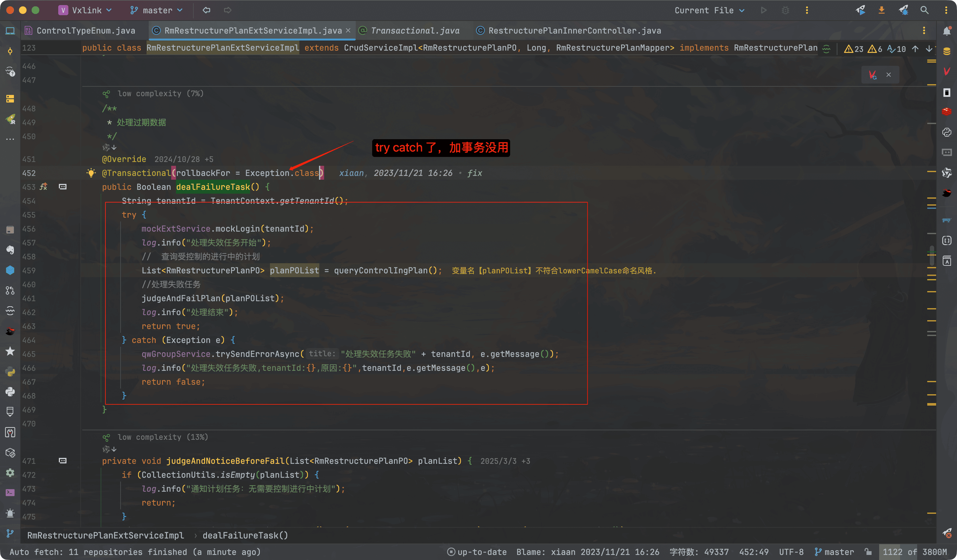The image size is (957, 560).
Task: Click the blue-yellow Python icon in left sidebar
Action: (x=10, y=372)
